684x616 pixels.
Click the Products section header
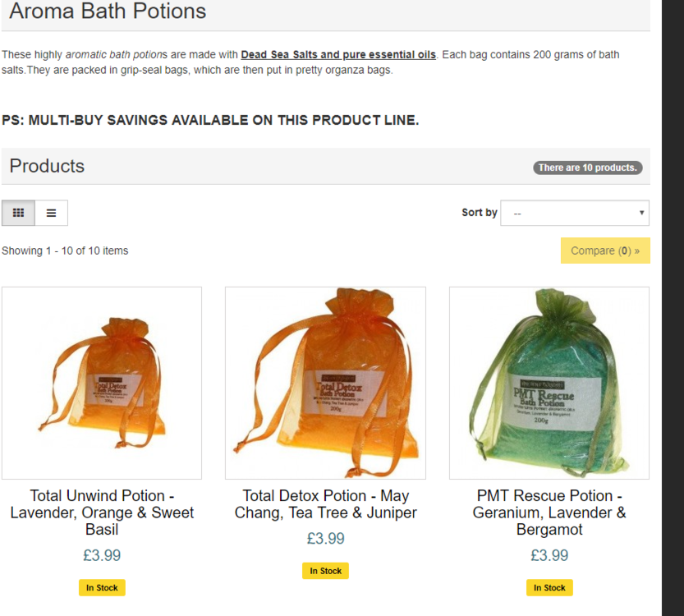tap(46, 166)
